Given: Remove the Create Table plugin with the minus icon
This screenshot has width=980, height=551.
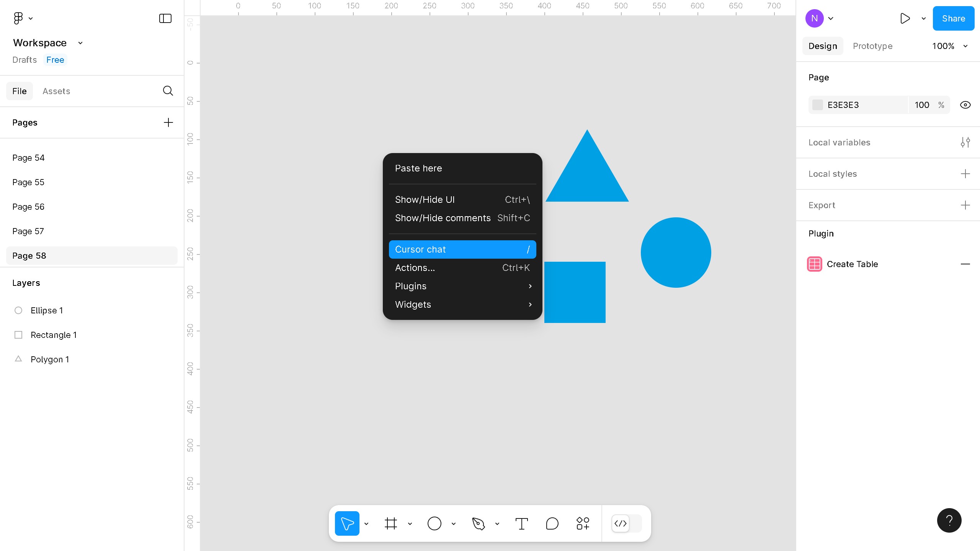Looking at the screenshot, I should [965, 264].
